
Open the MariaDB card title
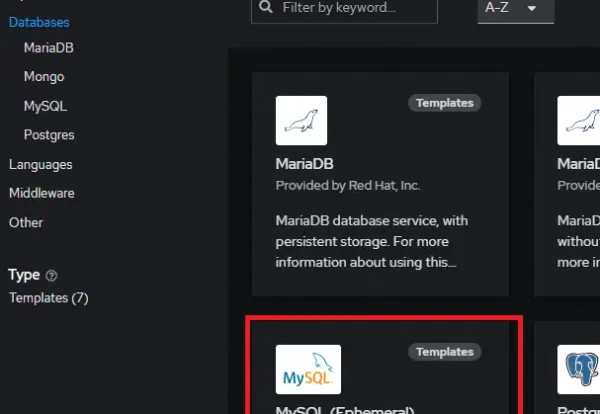tap(304, 164)
